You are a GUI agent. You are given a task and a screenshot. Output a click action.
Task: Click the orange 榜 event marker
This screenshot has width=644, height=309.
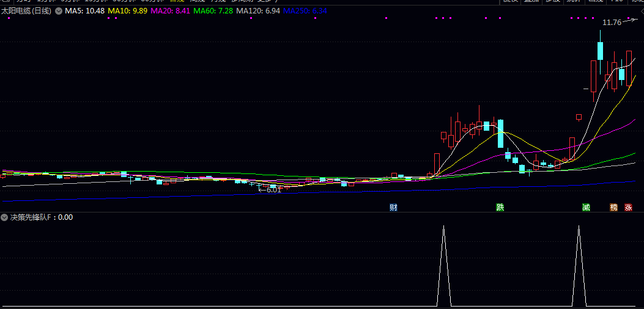pyautogui.click(x=614, y=208)
